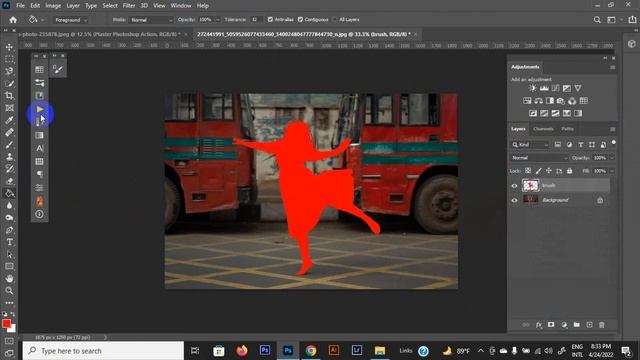Open the layer Opacity dropdown arrow
Screen dimensions: 640x360
tap(612, 158)
